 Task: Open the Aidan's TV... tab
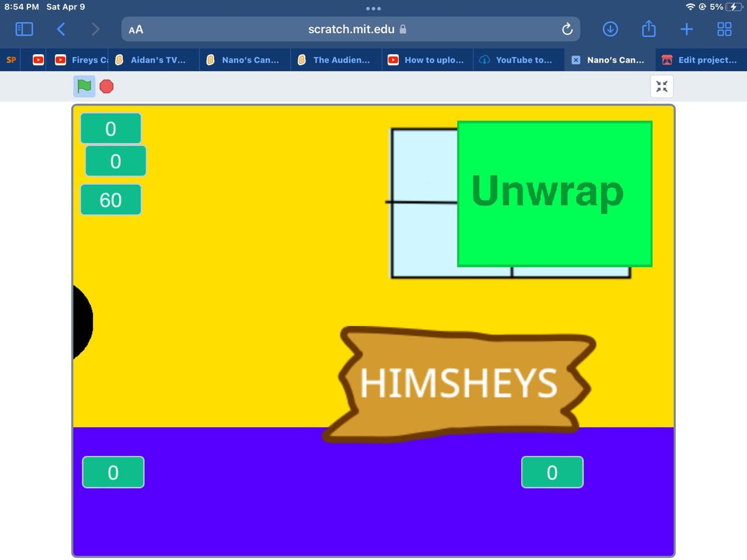(155, 60)
